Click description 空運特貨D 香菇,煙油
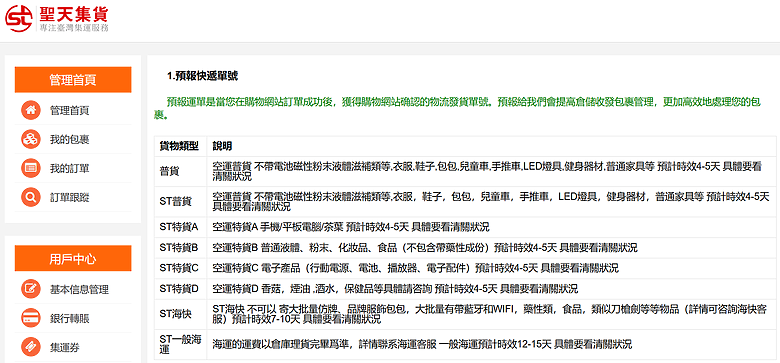Viewport: 780px width, 363px height. 395,288
